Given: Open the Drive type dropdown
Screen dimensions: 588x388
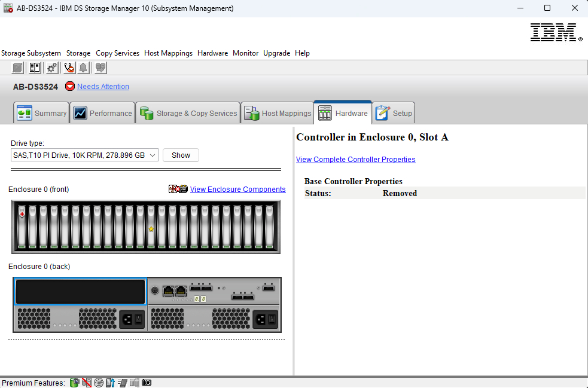Looking at the screenshot, I should (84, 155).
